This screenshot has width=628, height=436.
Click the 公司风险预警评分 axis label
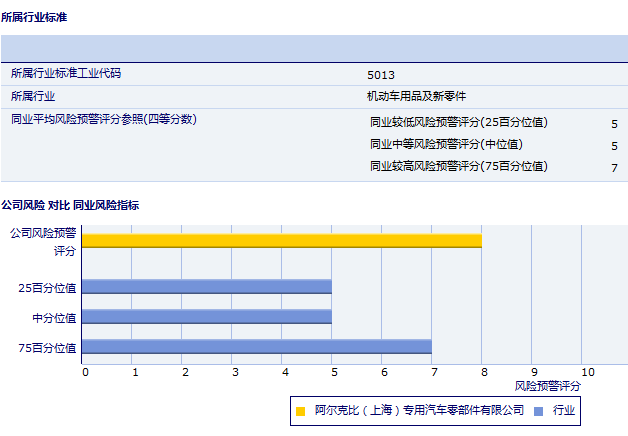pyautogui.click(x=43, y=242)
